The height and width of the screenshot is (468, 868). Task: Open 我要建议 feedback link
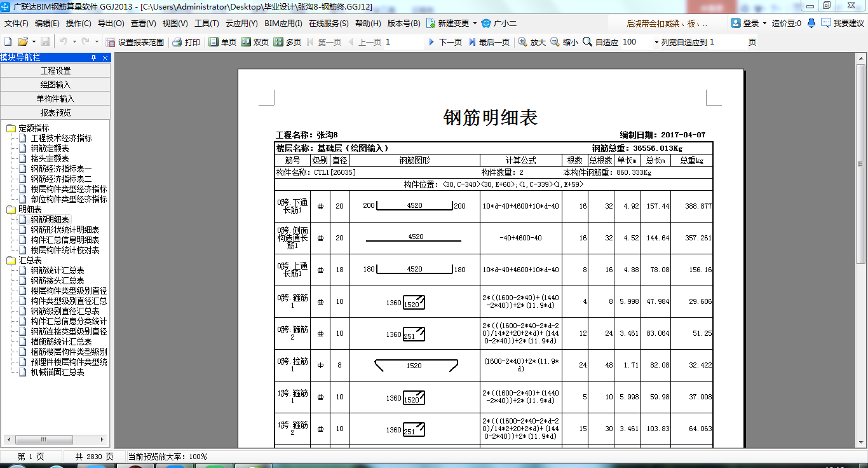843,24
